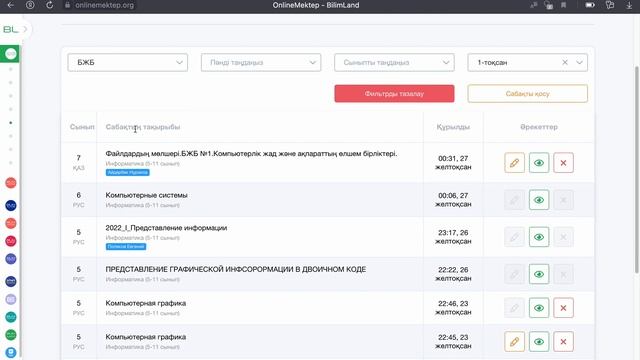This screenshot has width=640, height=360.
Task: Delete the 22:45 Компьютерная графика lesson
Action: pyautogui.click(x=563, y=342)
